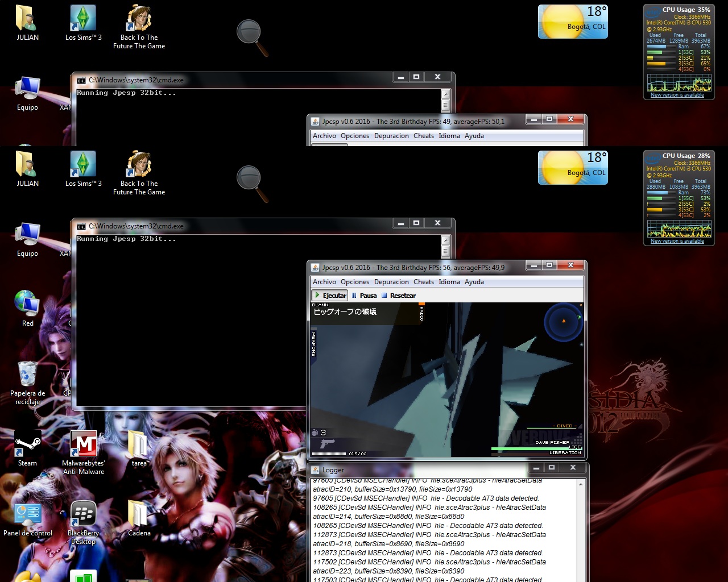Click the '- DIVED -' status text
Screen dimensions: 728x582
point(564,426)
